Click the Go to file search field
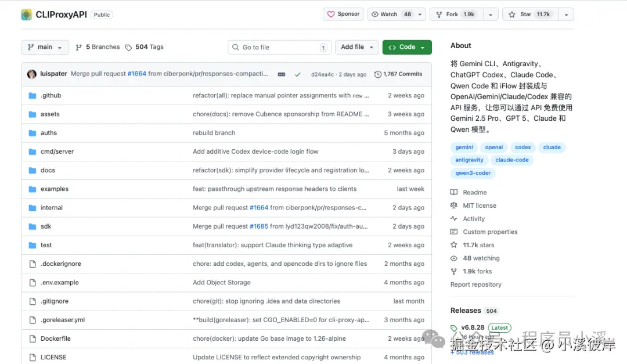627x364 pixels. (279, 47)
